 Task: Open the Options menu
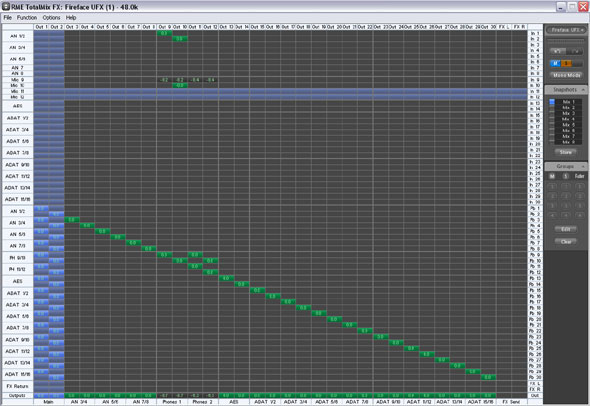(51, 18)
